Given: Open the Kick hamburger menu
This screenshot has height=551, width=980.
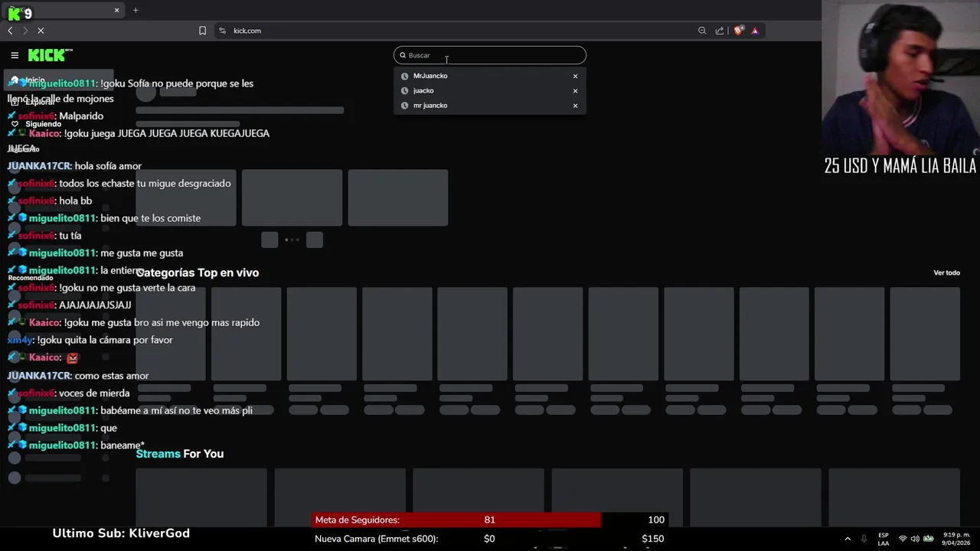Looking at the screenshot, I should tap(15, 55).
